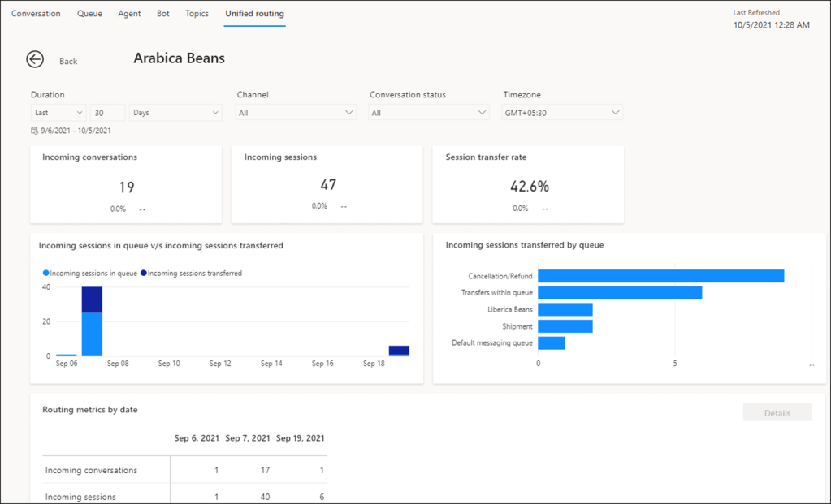Expand the Conversation status dropdown
This screenshot has height=504, width=831.
click(x=429, y=113)
